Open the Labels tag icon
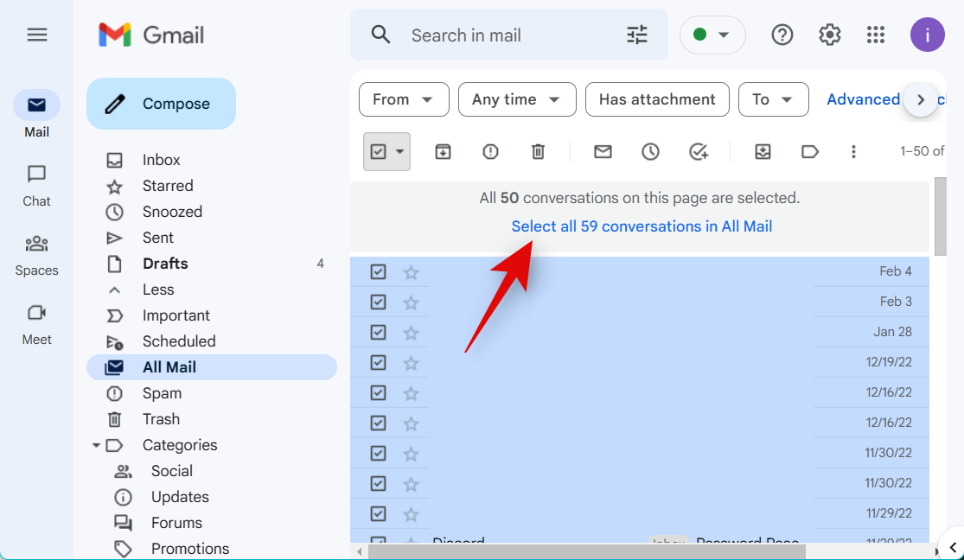 (810, 152)
